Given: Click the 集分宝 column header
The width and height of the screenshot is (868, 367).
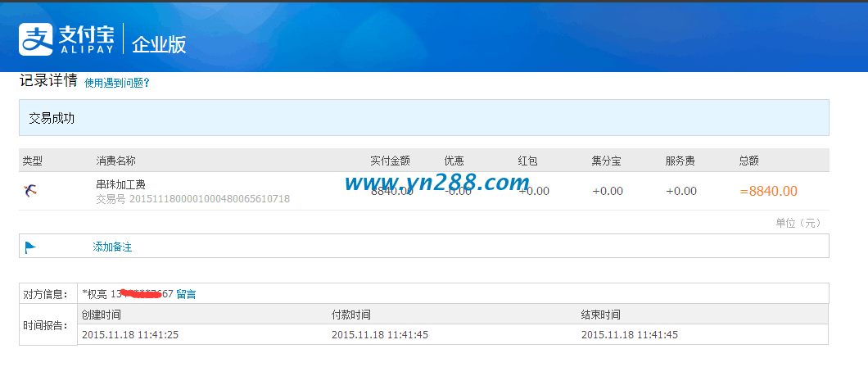Looking at the screenshot, I should pos(606,161).
